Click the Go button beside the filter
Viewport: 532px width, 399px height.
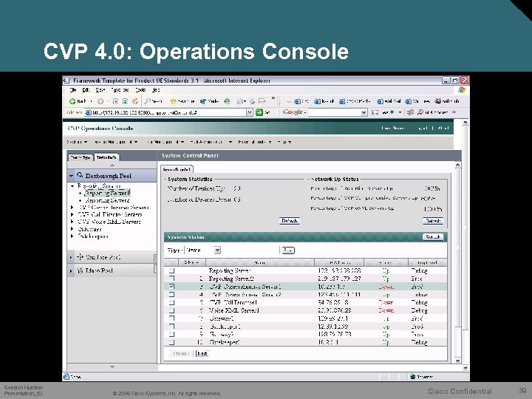tap(288, 250)
